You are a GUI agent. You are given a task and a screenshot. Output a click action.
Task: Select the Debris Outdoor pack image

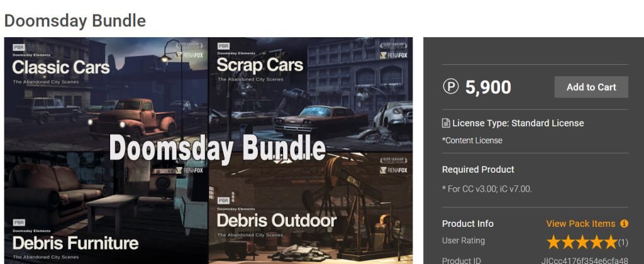(x=311, y=208)
